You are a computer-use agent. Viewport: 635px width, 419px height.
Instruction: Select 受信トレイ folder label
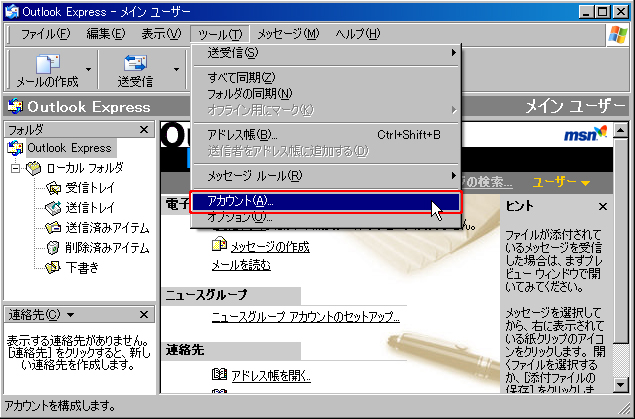90,188
